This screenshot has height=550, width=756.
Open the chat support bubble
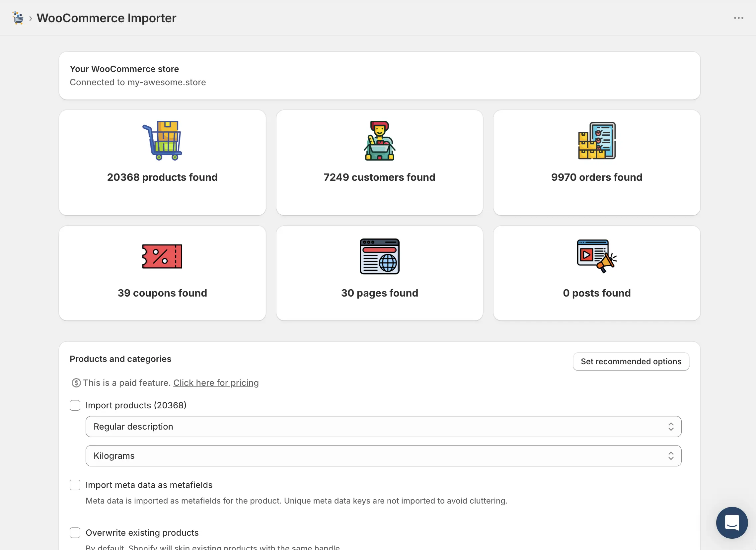[x=732, y=522]
